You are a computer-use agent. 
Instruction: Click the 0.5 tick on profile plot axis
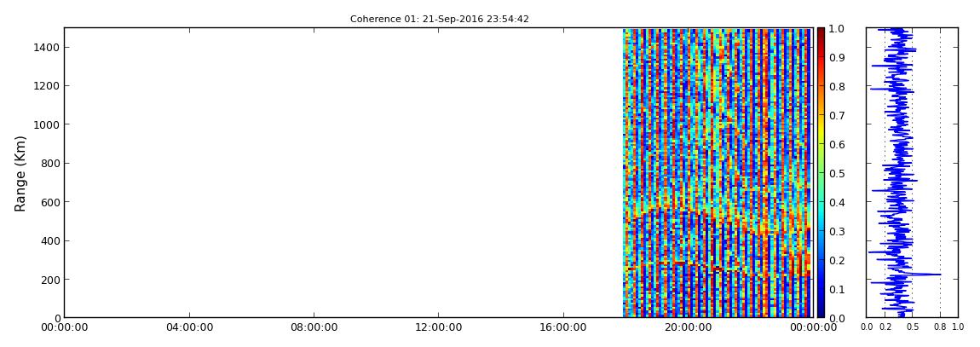coord(913,327)
